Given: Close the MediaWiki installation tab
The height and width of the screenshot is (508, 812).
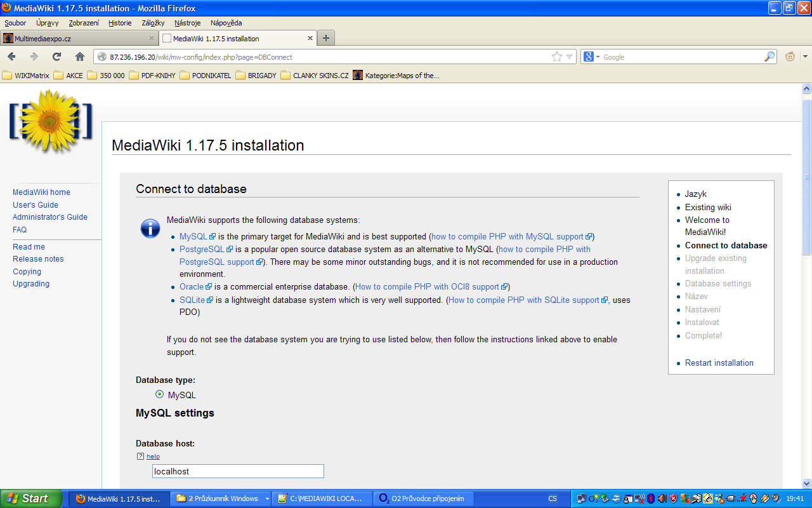Looking at the screenshot, I should (x=310, y=38).
